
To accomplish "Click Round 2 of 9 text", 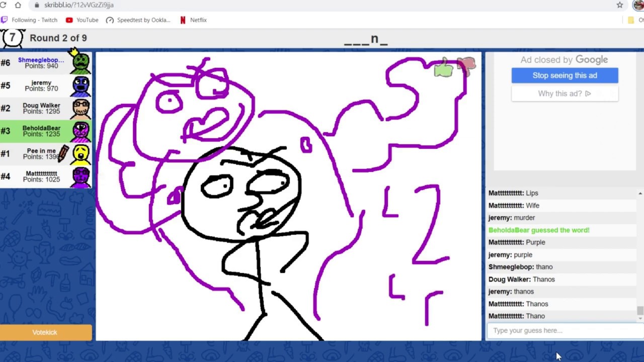I will pyautogui.click(x=58, y=38).
